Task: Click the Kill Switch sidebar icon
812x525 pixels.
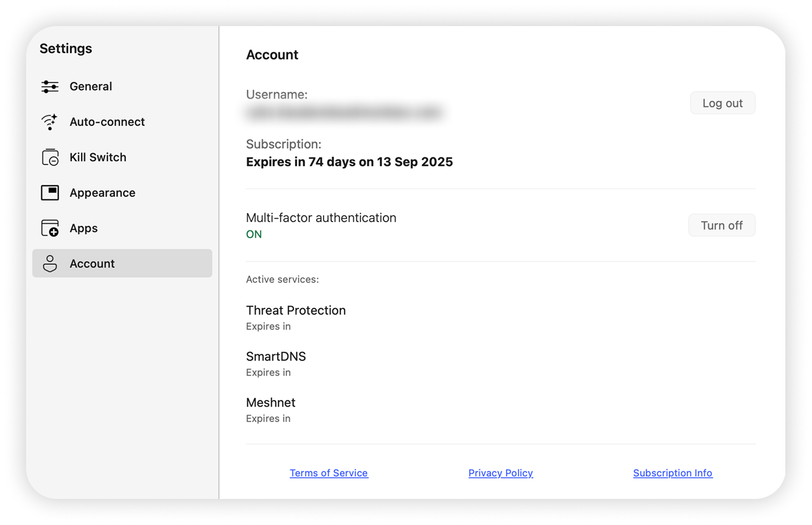Action: 50,158
